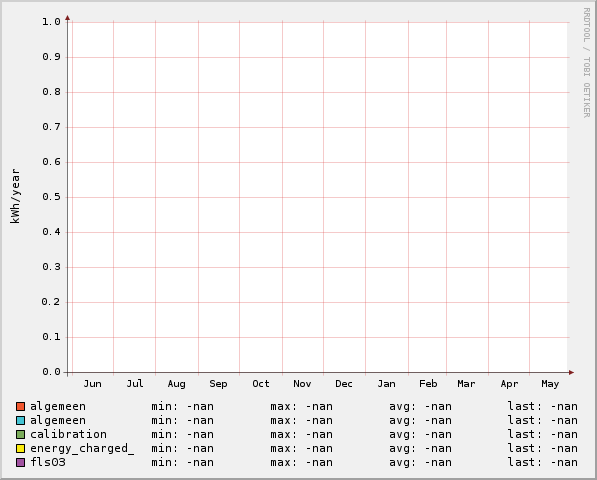Click the Jan month label

pos(386,383)
